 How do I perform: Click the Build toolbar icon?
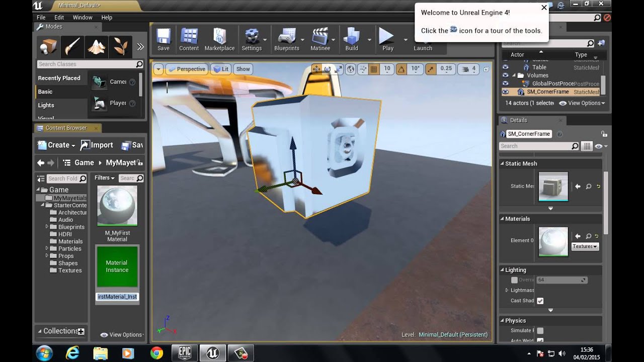pos(352,40)
